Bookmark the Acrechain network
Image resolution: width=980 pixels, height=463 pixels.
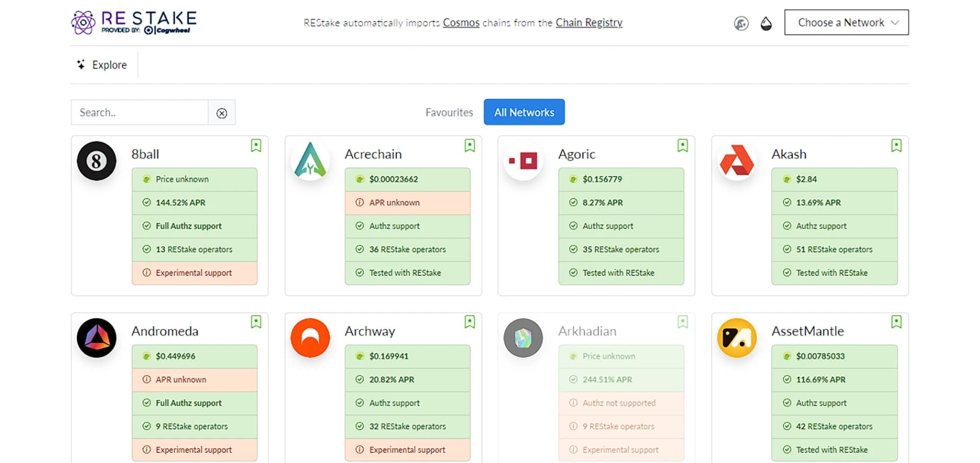click(470, 146)
